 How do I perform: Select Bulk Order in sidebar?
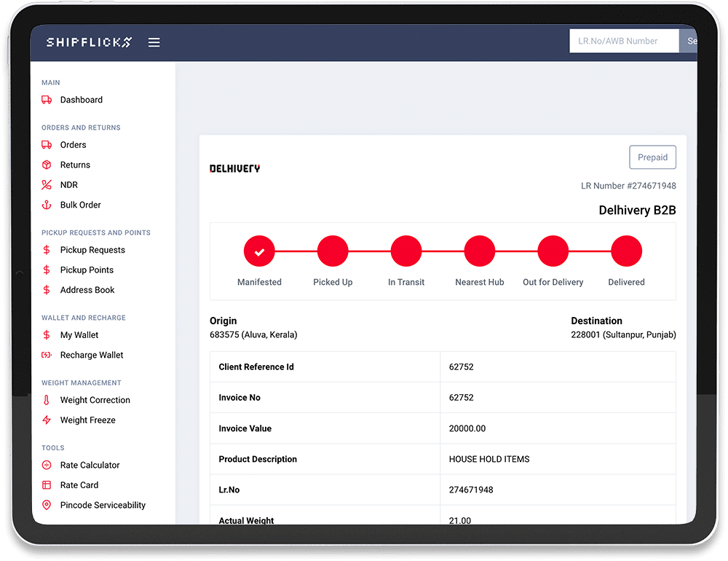80,205
